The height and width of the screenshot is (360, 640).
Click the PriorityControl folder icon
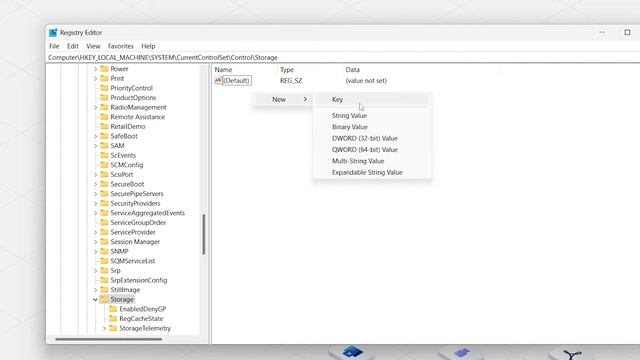click(x=104, y=88)
